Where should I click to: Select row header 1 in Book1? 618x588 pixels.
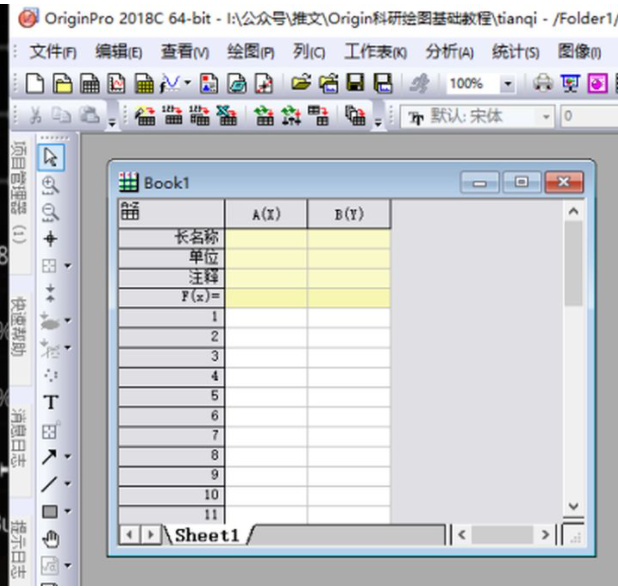click(171, 317)
